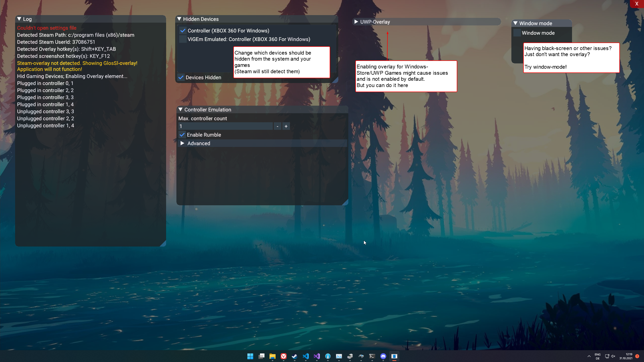The image size is (644, 362).
Task: Open the ENG DE language switcher
Action: 598,356
